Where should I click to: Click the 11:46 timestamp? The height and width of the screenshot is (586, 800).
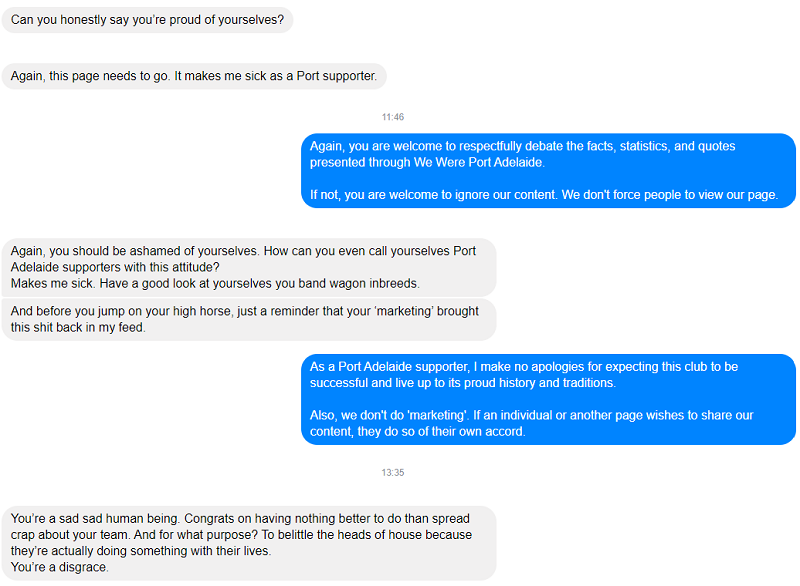[393, 117]
